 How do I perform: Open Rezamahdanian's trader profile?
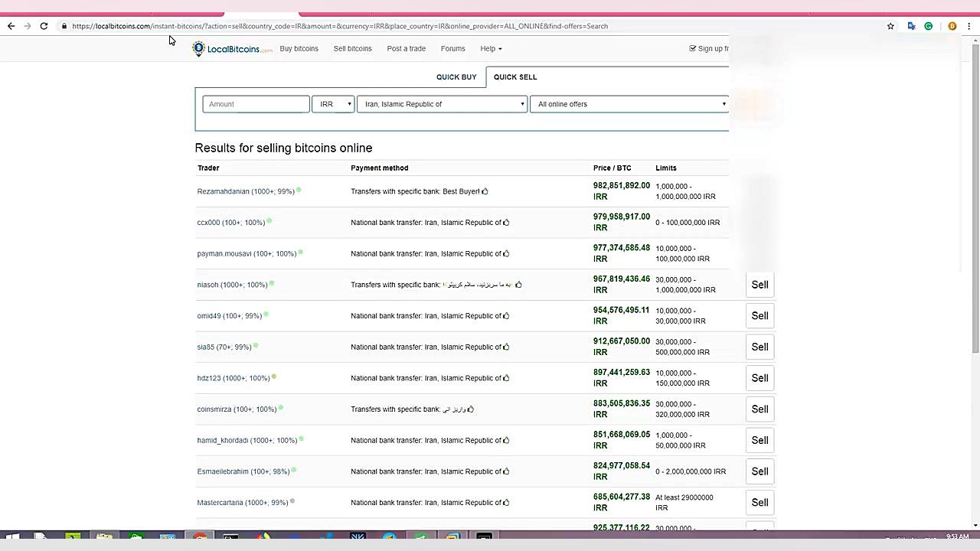pyautogui.click(x=246, y=191)
